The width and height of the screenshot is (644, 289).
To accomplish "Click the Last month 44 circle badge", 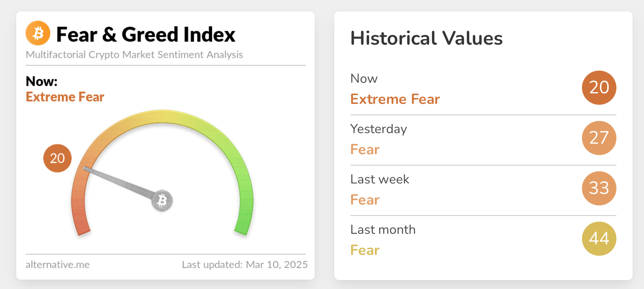I will click(599, 239).
